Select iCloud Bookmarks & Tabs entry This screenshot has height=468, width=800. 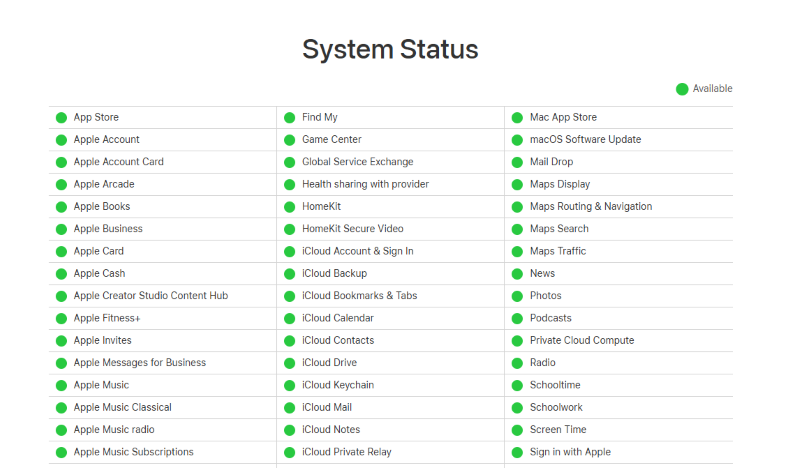click(359, 295)
